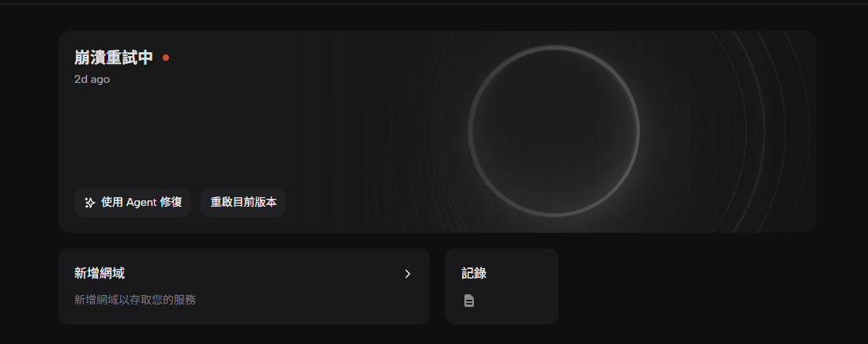Screen dimensions: 868x344
Task: Click the 新增網域以存取您的服務 description
Action: click(135, 301)
